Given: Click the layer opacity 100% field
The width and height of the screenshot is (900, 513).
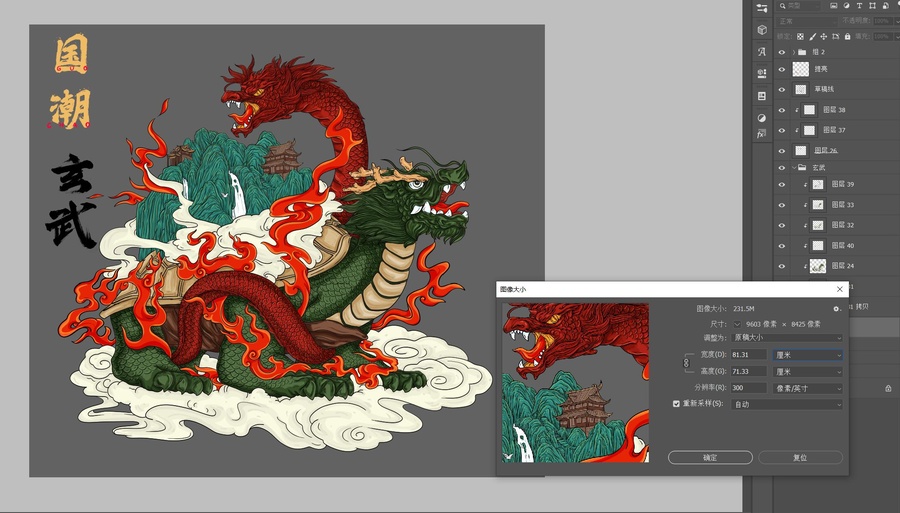Looking at the screenshot, I should tap(882, 21).
